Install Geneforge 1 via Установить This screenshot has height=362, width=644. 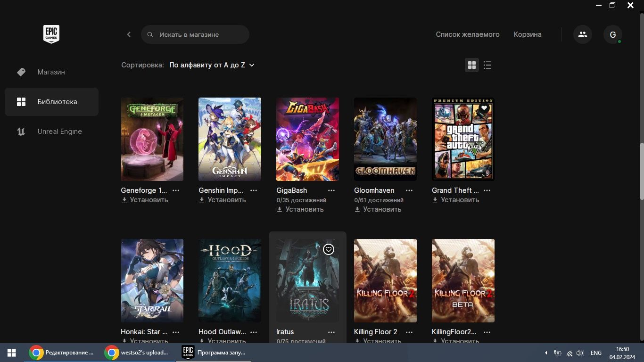pyautogui.click(x=145, y=200)
